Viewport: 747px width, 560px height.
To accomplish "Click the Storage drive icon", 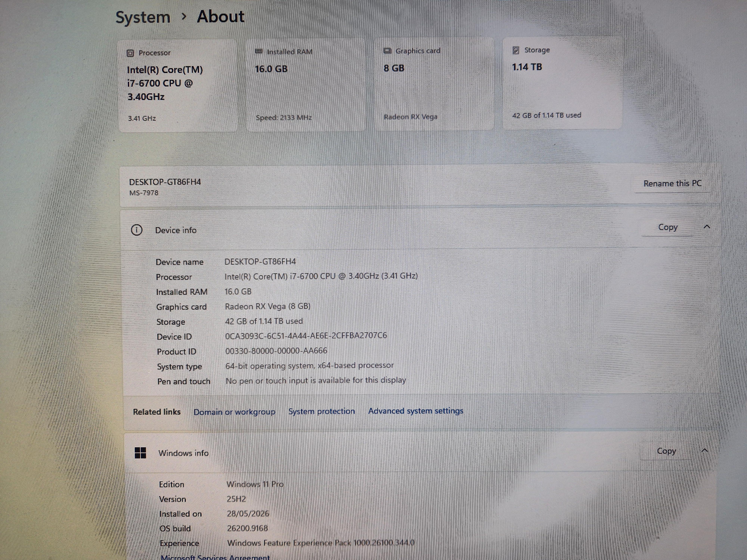I will [x=516, y=50].
